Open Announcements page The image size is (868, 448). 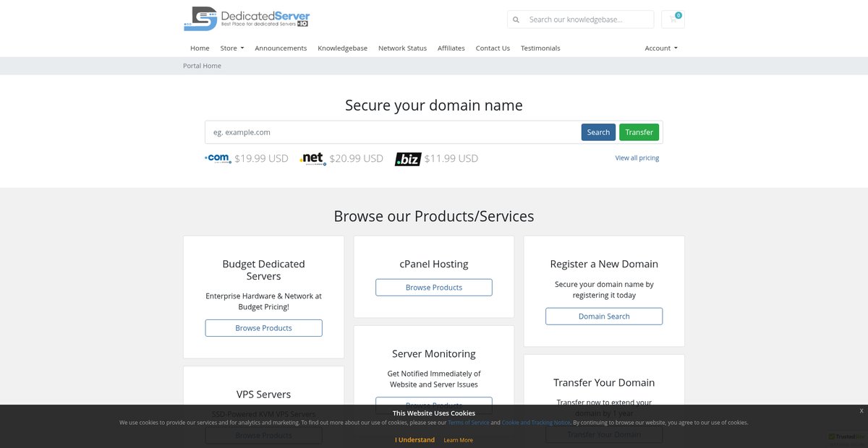pos(281,48)
